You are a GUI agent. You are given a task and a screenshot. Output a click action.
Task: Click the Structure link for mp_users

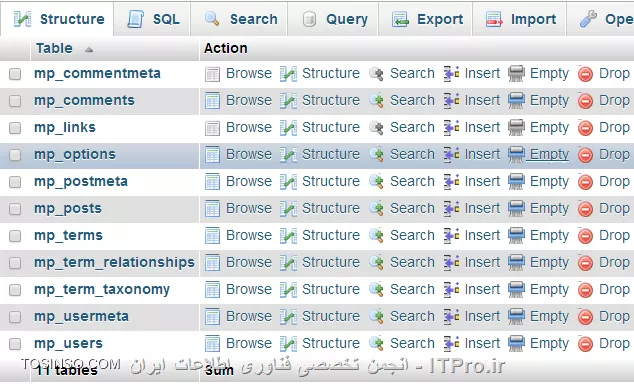pyautogui.click(x=331, y=343)
